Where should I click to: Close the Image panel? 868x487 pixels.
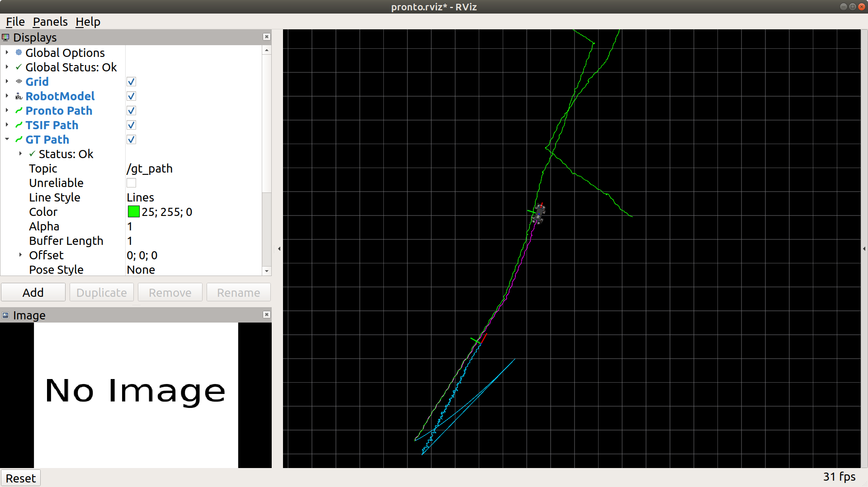point(267,315)
